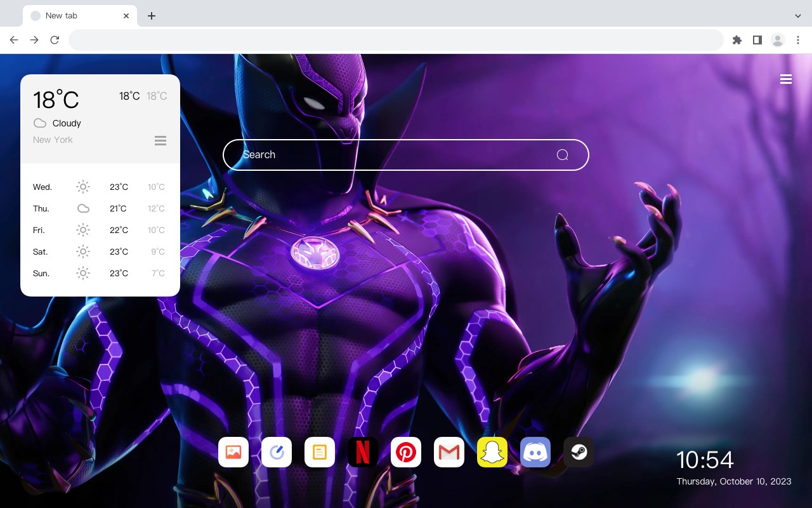The width and height of the screenshot is (812, 508).
Task: Click the large 18°C current temperature
Action: click(x=56, y=100)
